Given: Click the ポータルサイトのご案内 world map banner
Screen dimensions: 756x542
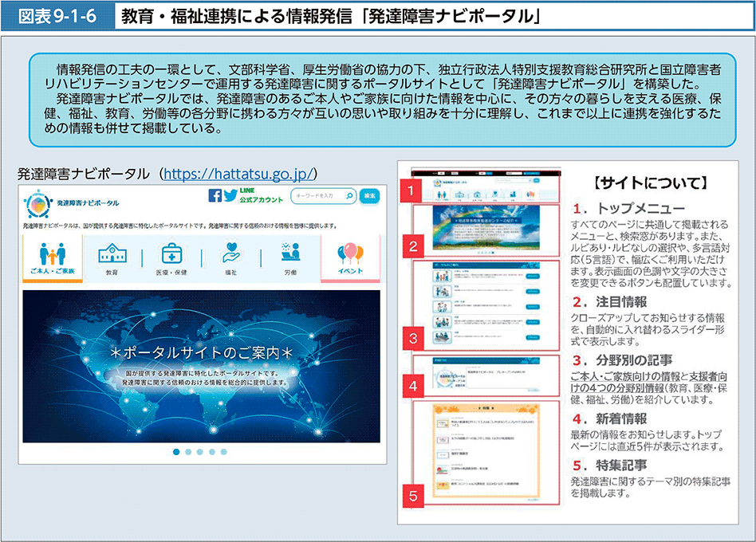Looking at the screenshot, I should tap(201, 365).
